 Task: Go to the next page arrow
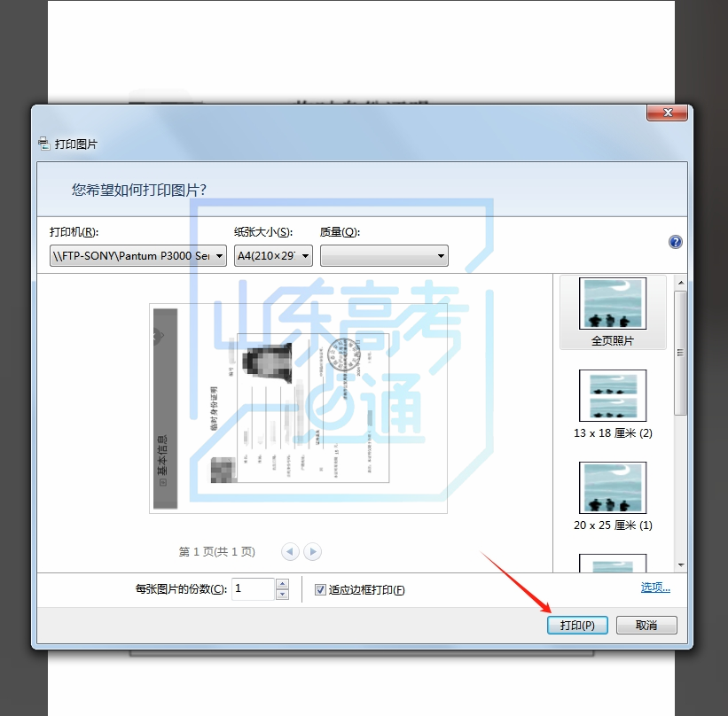click(312, 552)
